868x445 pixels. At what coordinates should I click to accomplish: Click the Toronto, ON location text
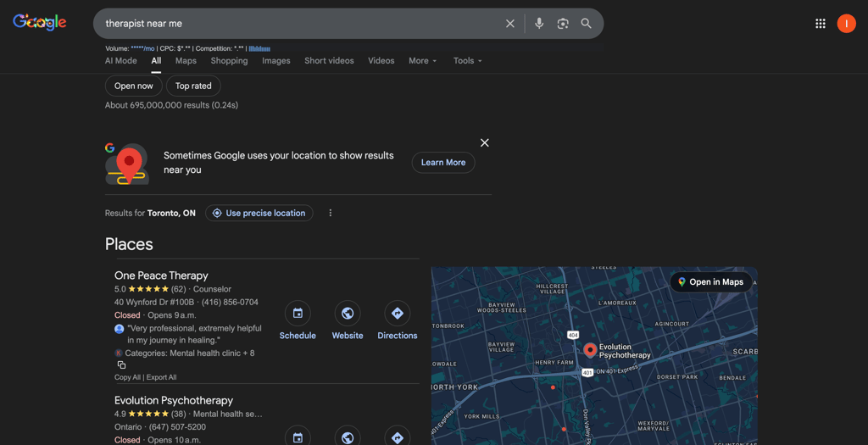click(171, 213)
